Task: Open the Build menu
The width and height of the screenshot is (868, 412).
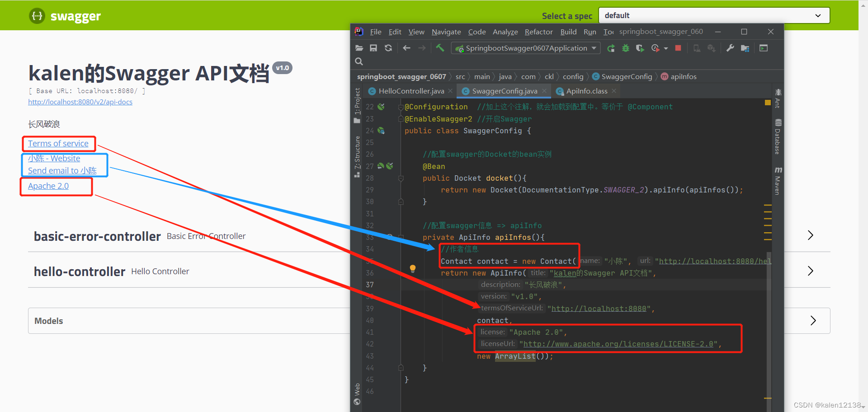Action: coord(568,32)
